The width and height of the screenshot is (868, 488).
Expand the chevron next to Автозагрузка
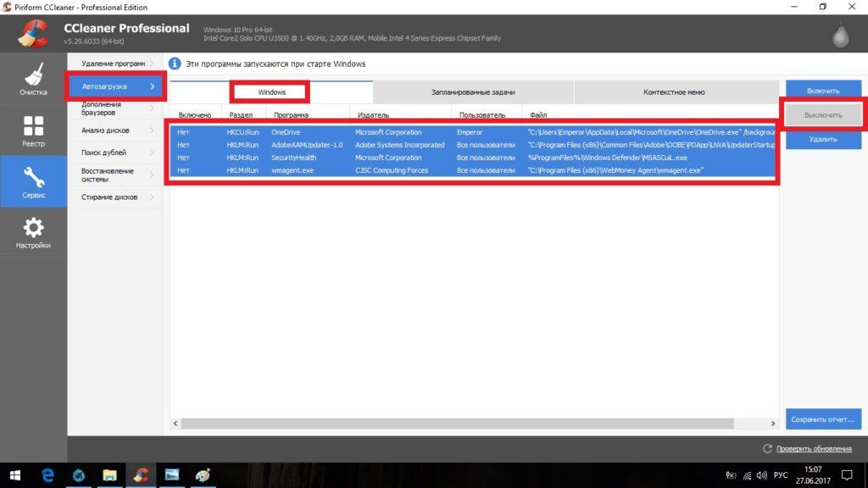click(153, 86)
